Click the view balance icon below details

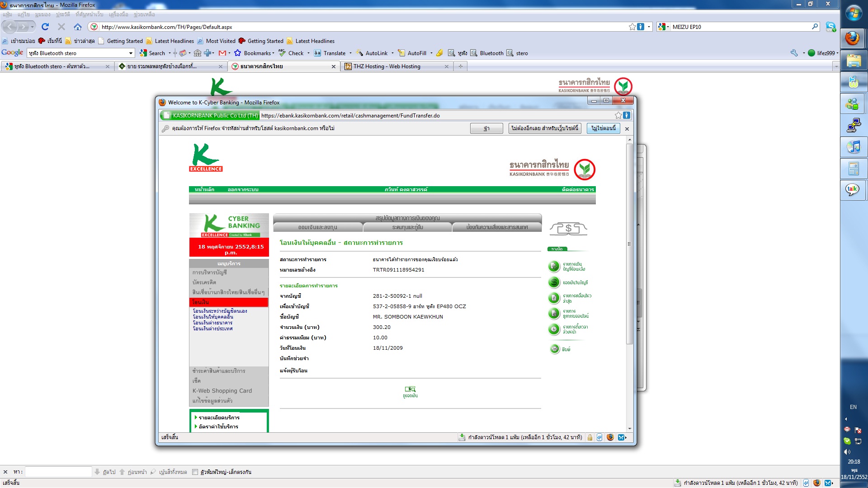point(410,389)
